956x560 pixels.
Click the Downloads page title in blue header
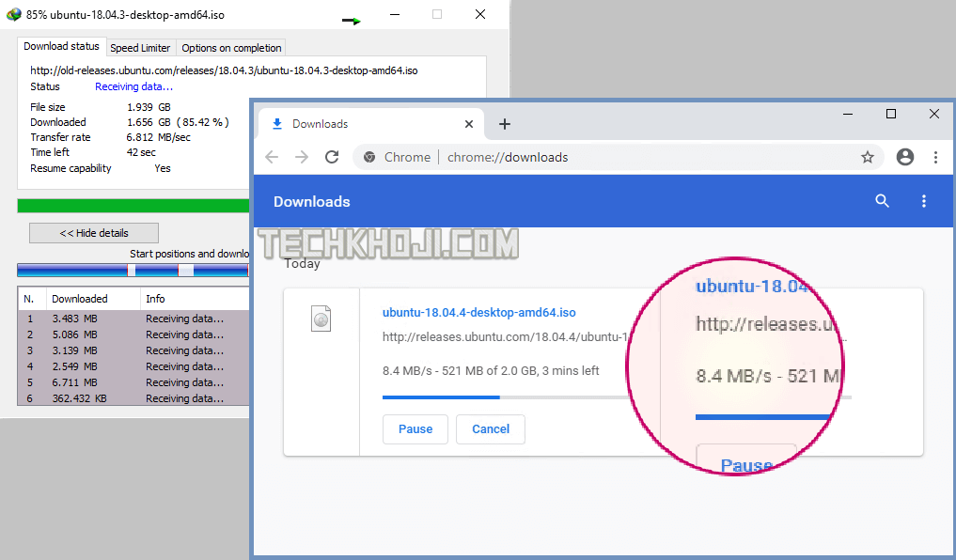[x=311, y=202]
